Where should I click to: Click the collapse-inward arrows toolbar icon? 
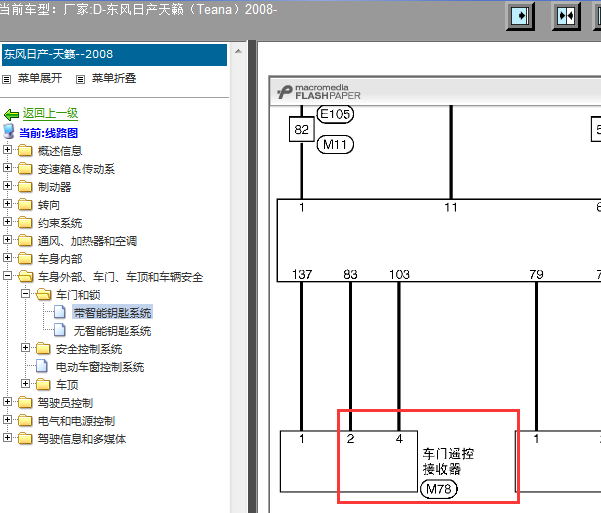[x=566, y=16]
